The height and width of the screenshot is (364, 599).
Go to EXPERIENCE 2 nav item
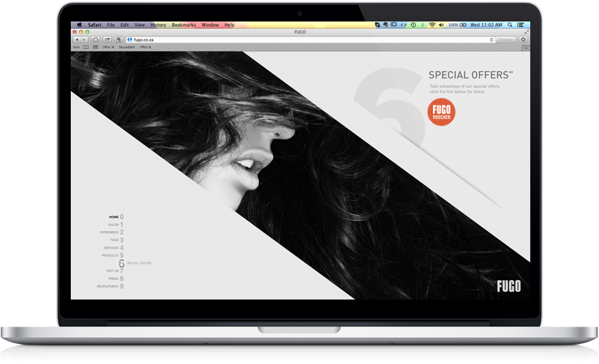[x=112, y=232]
